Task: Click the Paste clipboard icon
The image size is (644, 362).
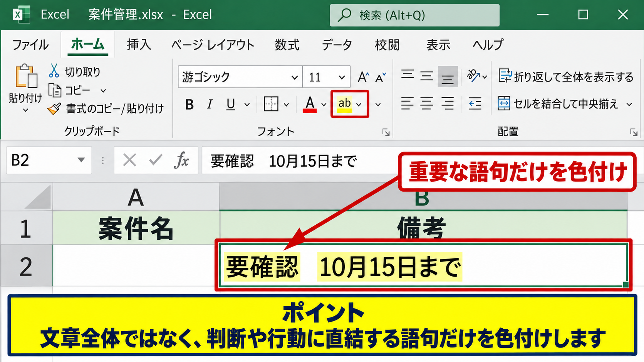Action: click(26, 76)
